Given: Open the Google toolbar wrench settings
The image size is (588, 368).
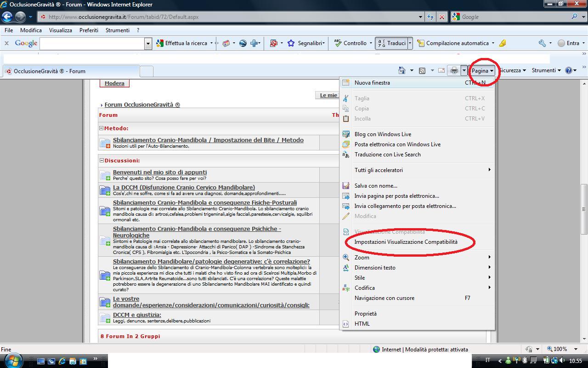Looking at the screenshot, I should point(543,43).
